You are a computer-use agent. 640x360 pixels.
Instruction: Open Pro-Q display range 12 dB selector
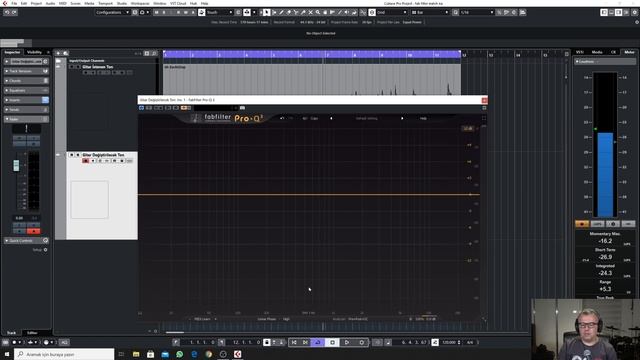pos(468,129)
